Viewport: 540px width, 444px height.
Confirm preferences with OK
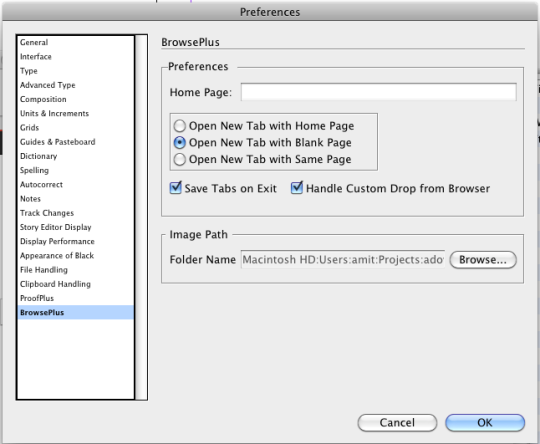pyautogui.click(x=485, y=423)
